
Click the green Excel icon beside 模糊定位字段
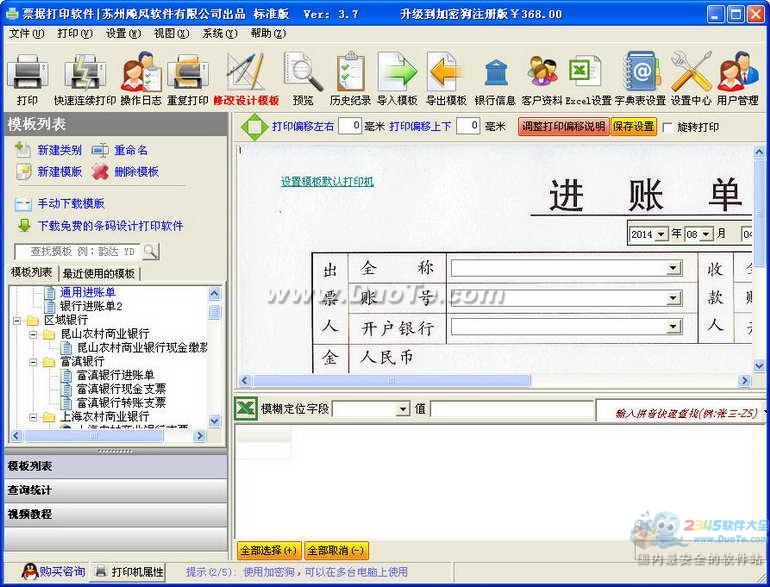coord(246,408)
